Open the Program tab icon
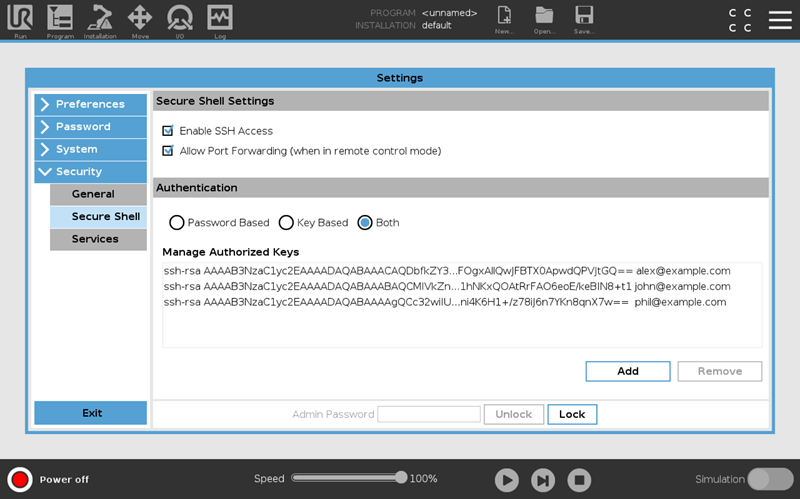The width and height of the screenshot is (800, 499). 60,18
